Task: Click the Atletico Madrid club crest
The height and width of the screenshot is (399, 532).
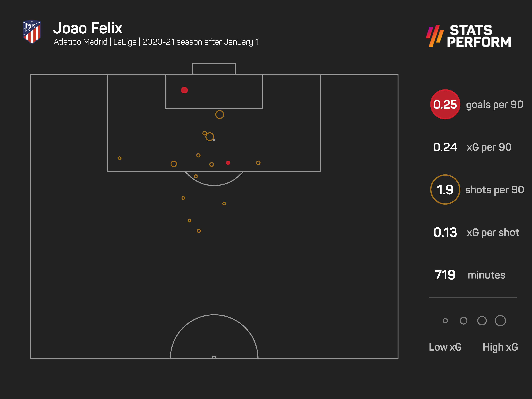Action: pyautogui.click(x=32, y=32)
